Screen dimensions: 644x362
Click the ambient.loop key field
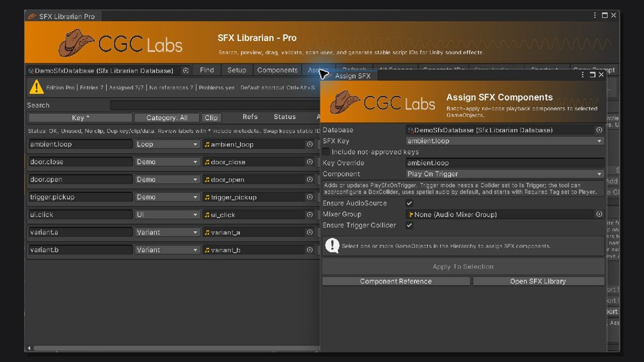(x=80, y=144)
